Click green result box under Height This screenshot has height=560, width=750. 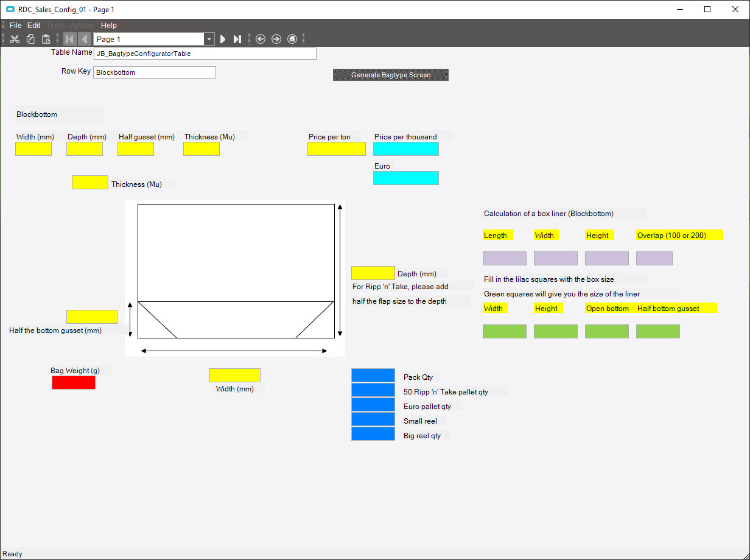pyautogui.click(x=556, y=332)
